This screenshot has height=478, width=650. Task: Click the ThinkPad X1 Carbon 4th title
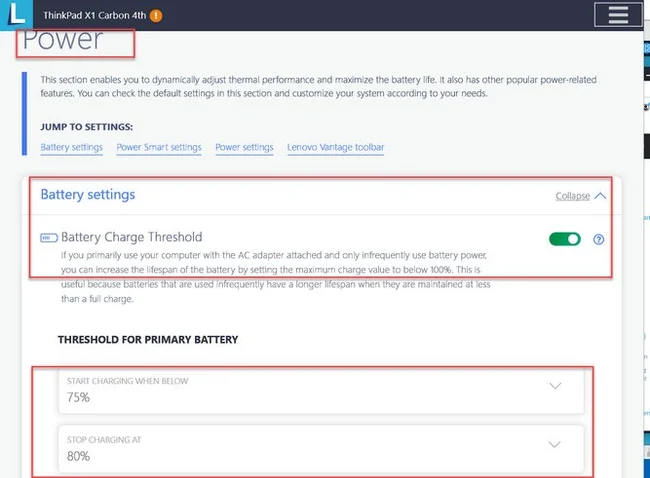(x=95, y=15)
